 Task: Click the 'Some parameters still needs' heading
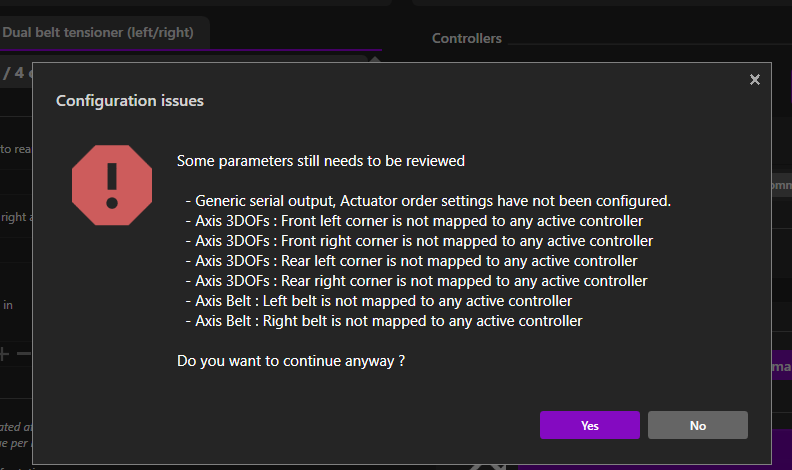[x=320, y=160]
